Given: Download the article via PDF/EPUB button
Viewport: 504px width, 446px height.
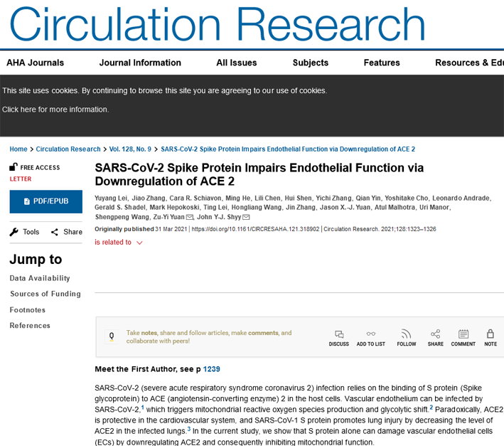Looking at the screenshot, I should pyautogui.click(x=46, y=201).
